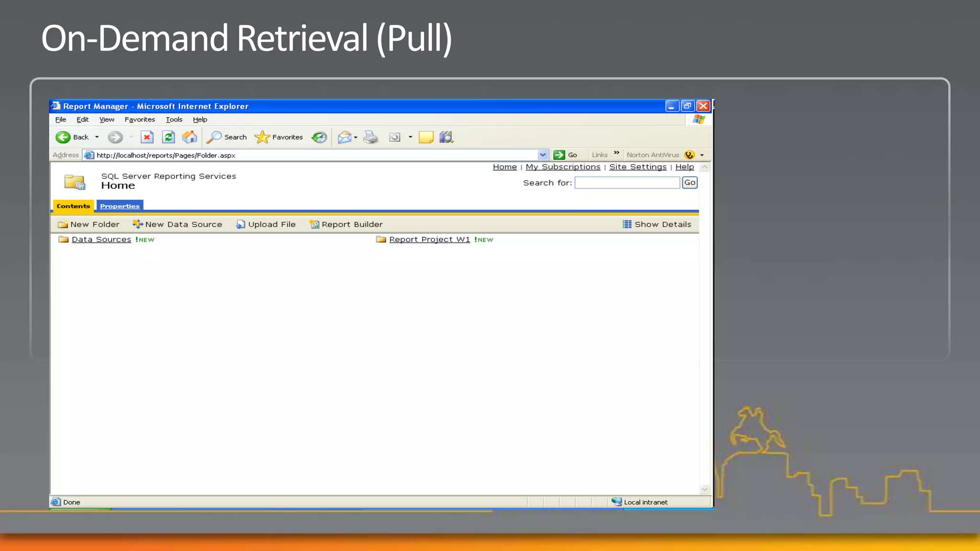This screenshot has width=980, height=551.
Task: Expand the Edit dropdown arrow
Action: coord(410,137)
